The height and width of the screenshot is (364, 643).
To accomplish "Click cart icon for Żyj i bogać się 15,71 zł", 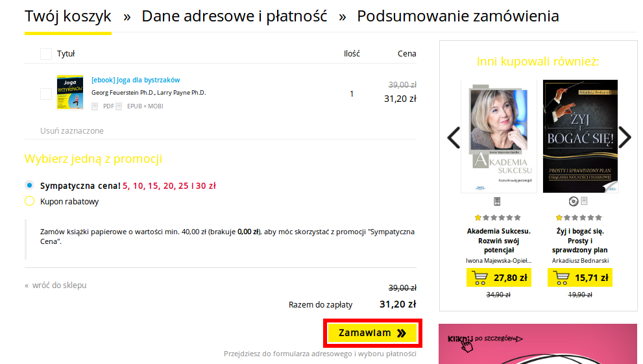I will (x=561, y=278).
